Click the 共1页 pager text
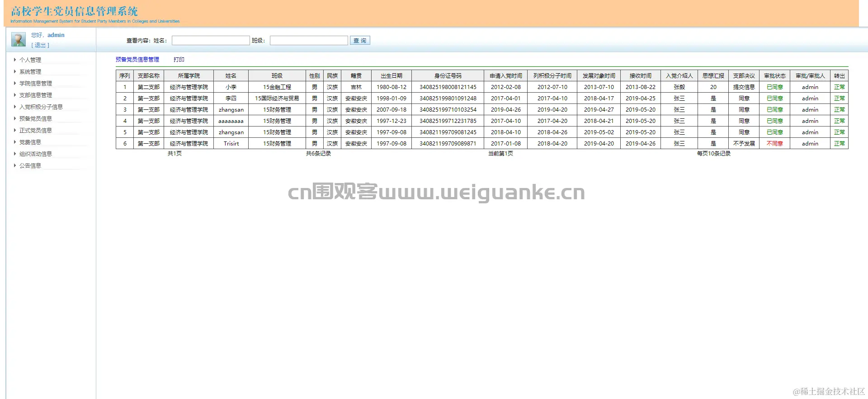Screen dimensions: 868x399 click(x=175, y=154)
